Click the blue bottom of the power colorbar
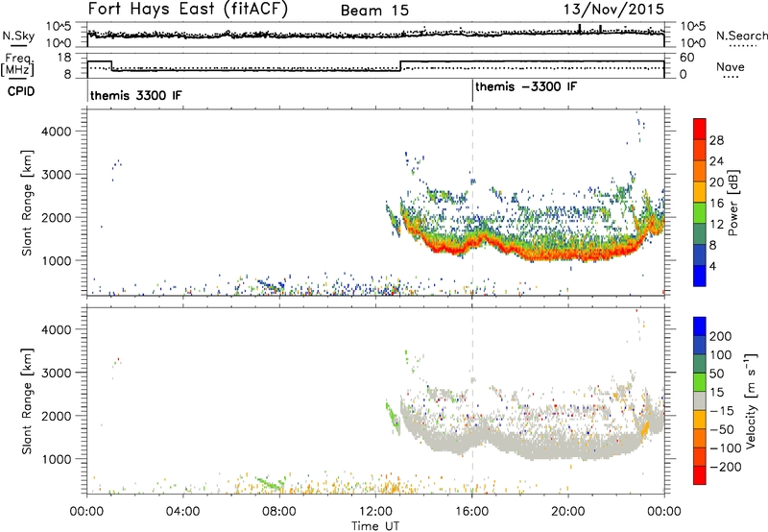 coord(700,276)
